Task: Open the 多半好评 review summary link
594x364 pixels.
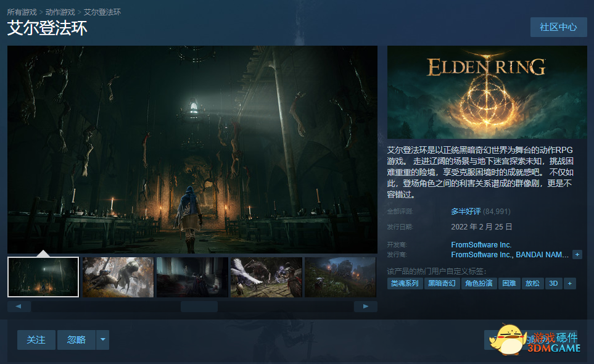Action: click(466, 212)
